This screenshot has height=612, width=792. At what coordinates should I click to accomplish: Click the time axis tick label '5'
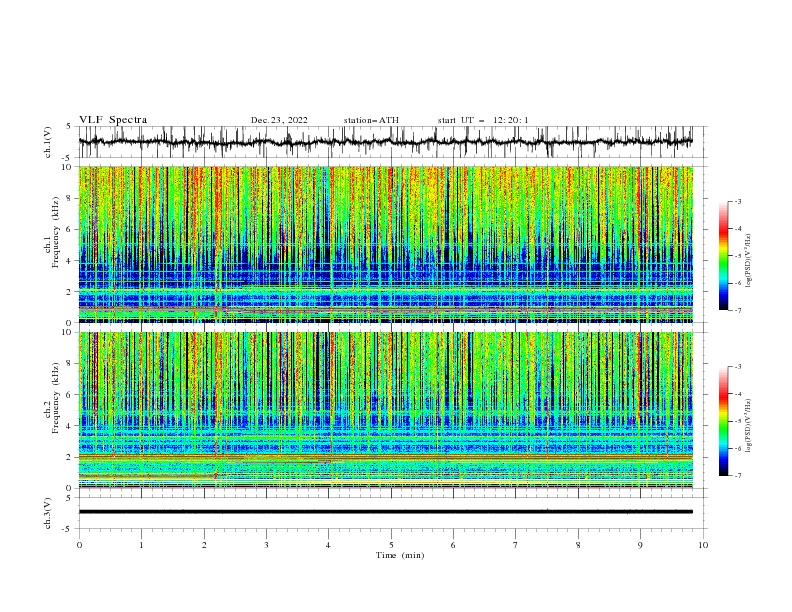point(391,545)
